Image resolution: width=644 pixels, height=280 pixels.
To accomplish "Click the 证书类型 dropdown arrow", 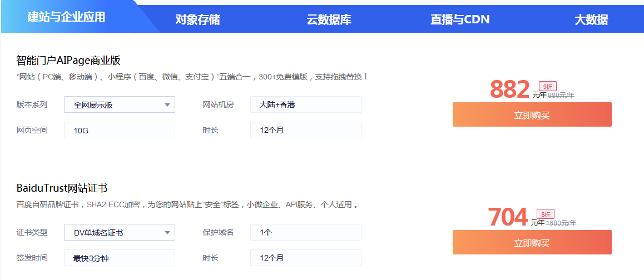I will pyautogui.click(x=167, y=233).
